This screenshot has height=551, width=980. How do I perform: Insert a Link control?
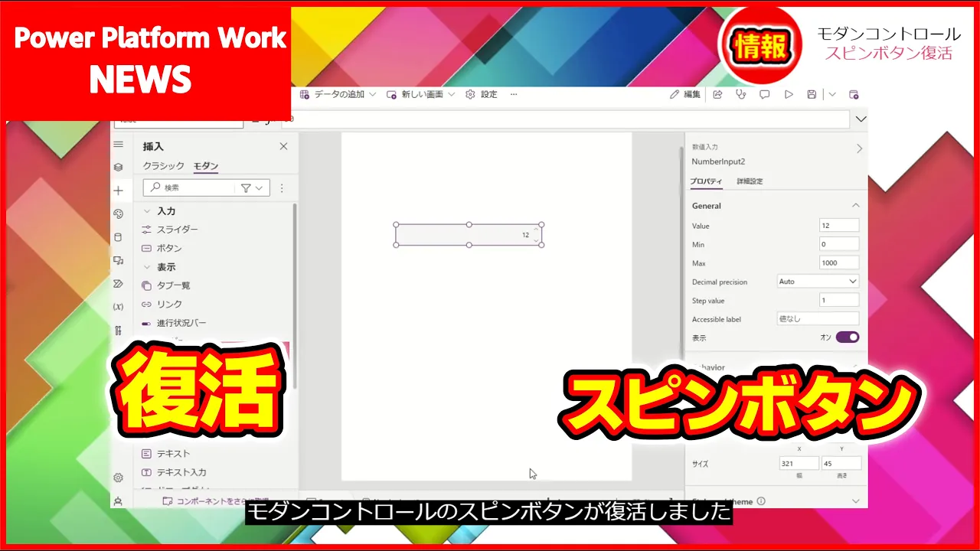(162, 304)
